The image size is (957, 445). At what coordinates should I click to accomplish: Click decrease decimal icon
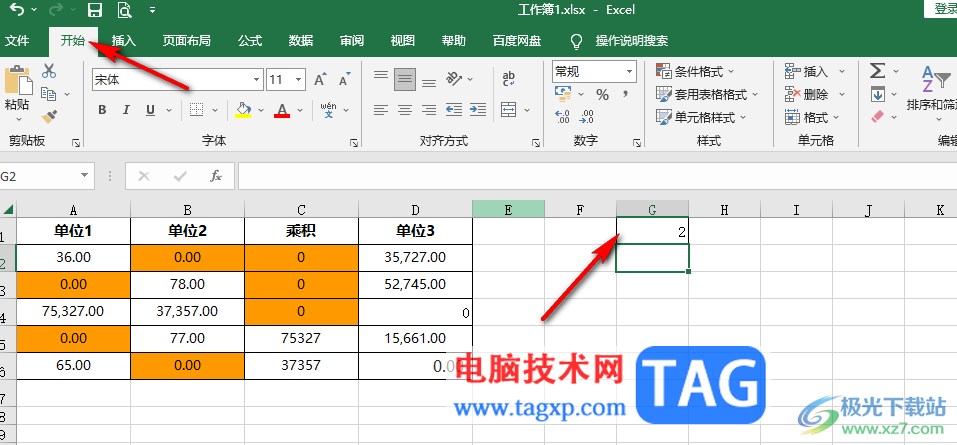(587, 116)
